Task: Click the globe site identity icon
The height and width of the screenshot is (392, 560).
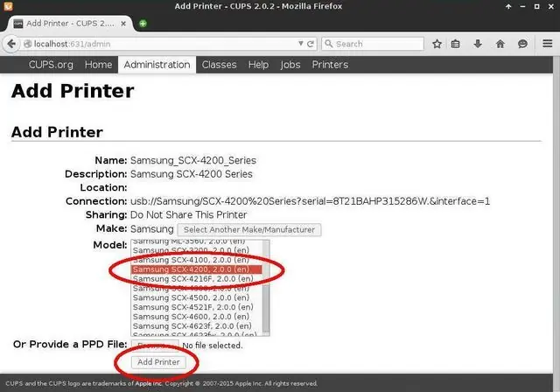Action: (x=27, y=44)
